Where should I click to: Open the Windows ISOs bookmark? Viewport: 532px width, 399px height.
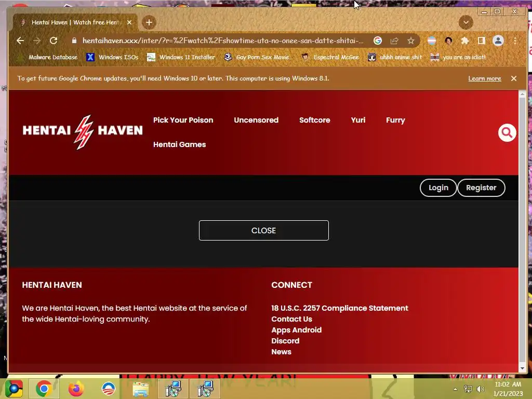click(113, 57)
